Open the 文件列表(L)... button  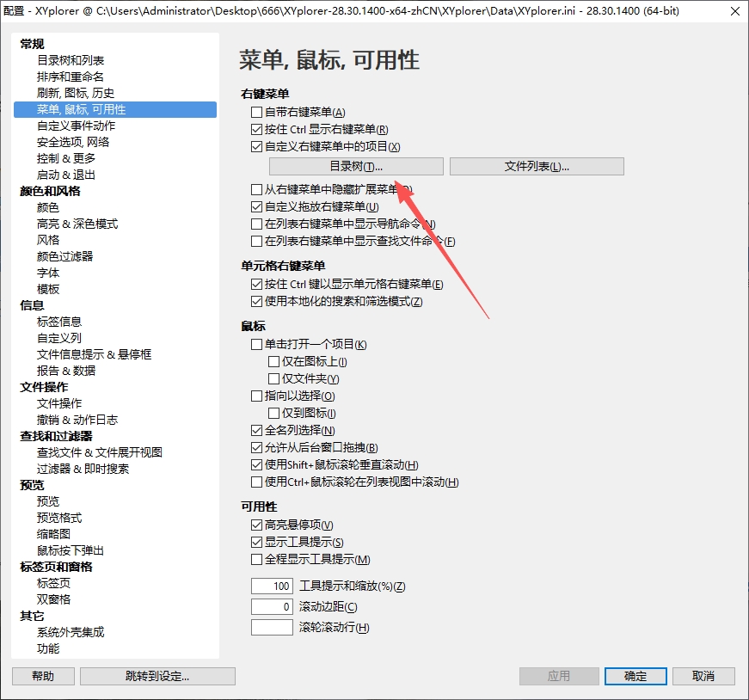pyautogui.click(x=537, y=166)
